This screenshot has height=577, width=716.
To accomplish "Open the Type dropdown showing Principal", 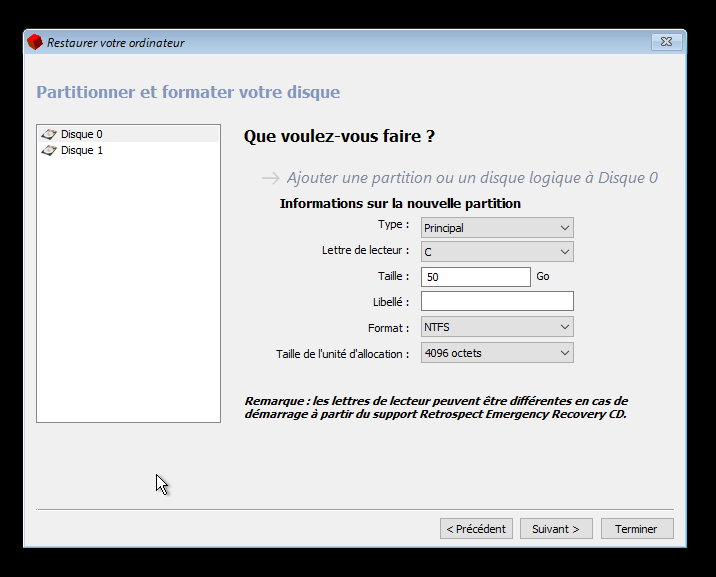I will point(497,228).
